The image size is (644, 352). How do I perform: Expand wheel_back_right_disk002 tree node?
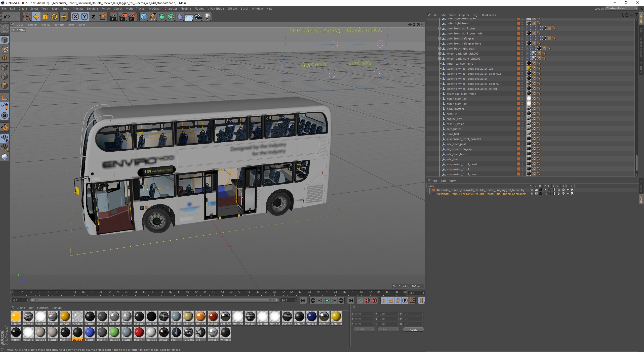point(439,59)
